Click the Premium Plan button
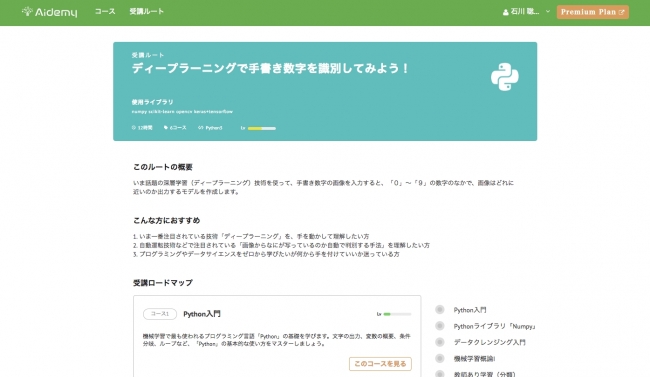This screenshot has width=650, height=377. (x=592, y=12)
